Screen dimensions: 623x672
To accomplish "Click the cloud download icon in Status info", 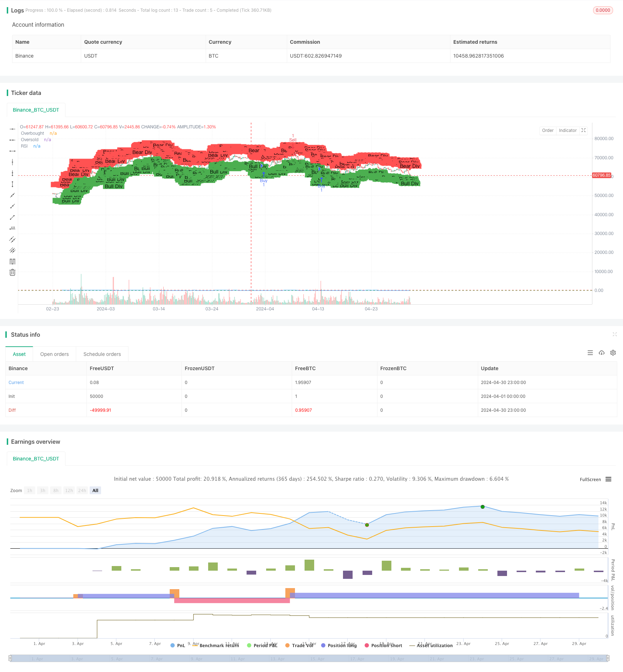I will click(x=602, y=353).
